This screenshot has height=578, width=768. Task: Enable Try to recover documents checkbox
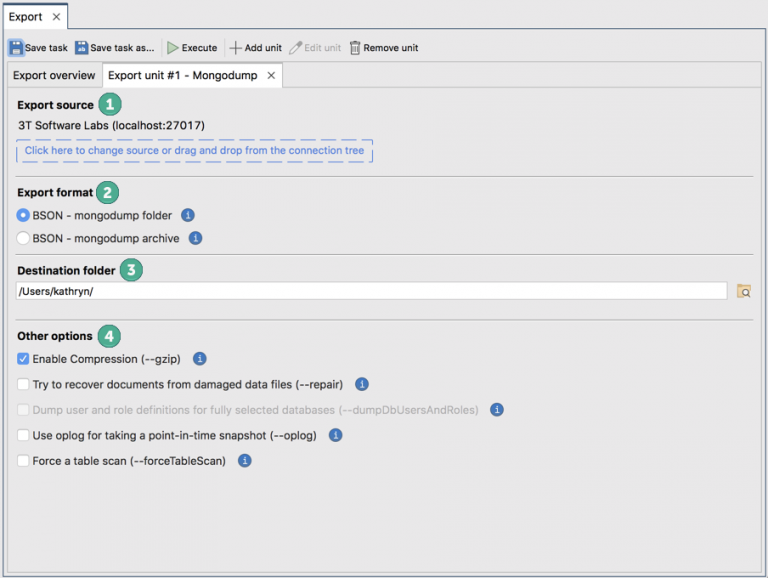coord(24,384)
